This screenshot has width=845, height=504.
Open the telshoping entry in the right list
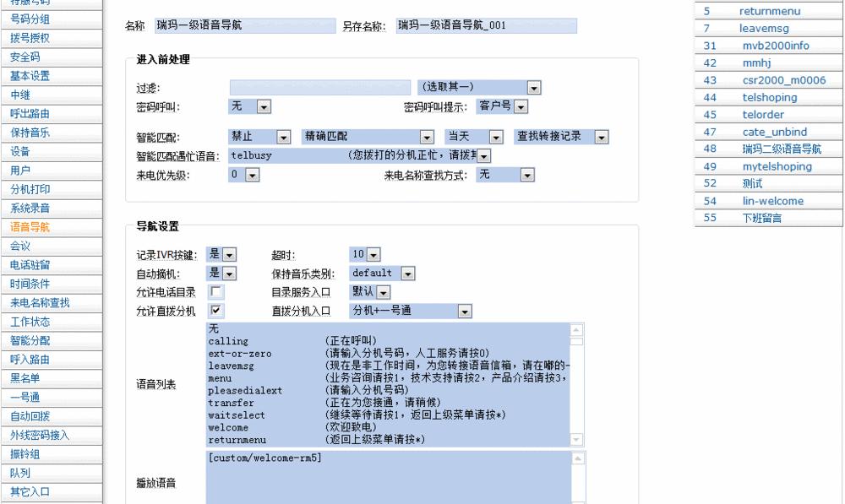(x=769, y=97)
